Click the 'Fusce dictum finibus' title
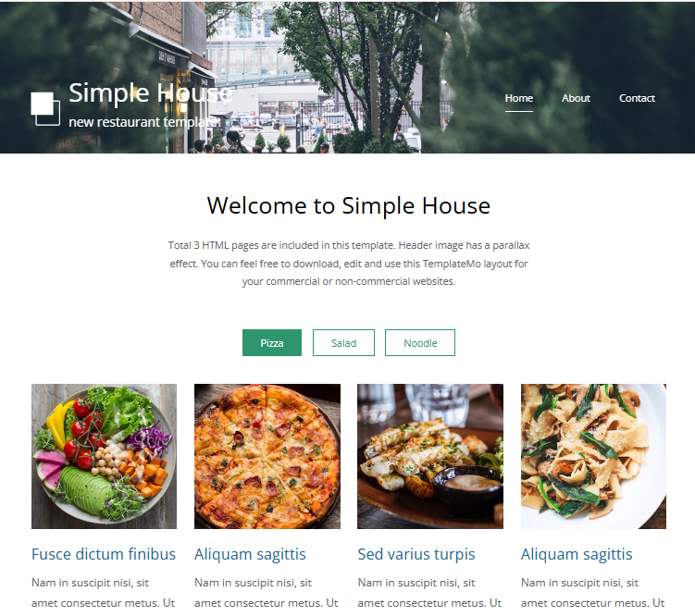Image resolution: width=695 pixels, height=616 pixels. pos(104,554)
